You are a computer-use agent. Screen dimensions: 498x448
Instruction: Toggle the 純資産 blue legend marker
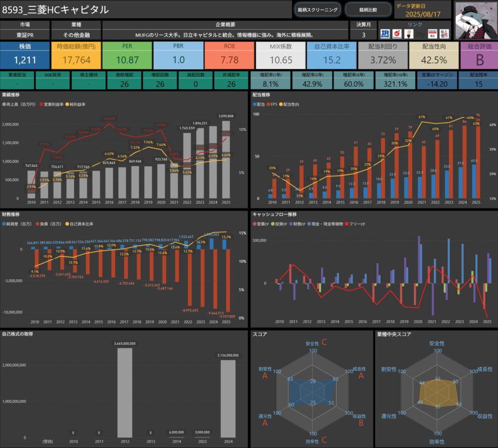coord(4,224)
